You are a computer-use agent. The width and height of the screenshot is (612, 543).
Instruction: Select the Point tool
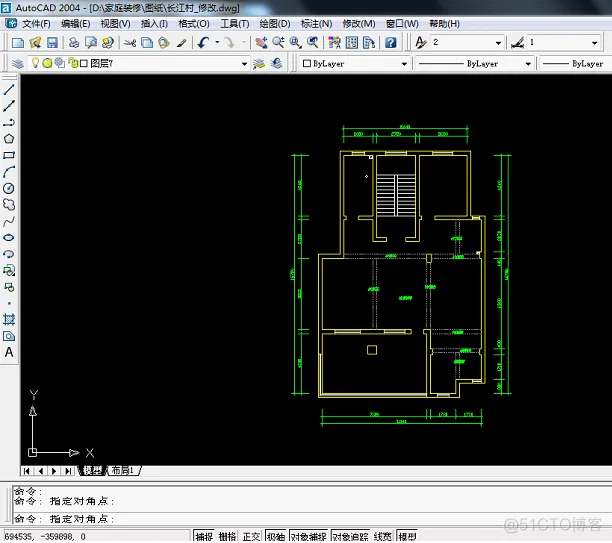tap(9, 303)
